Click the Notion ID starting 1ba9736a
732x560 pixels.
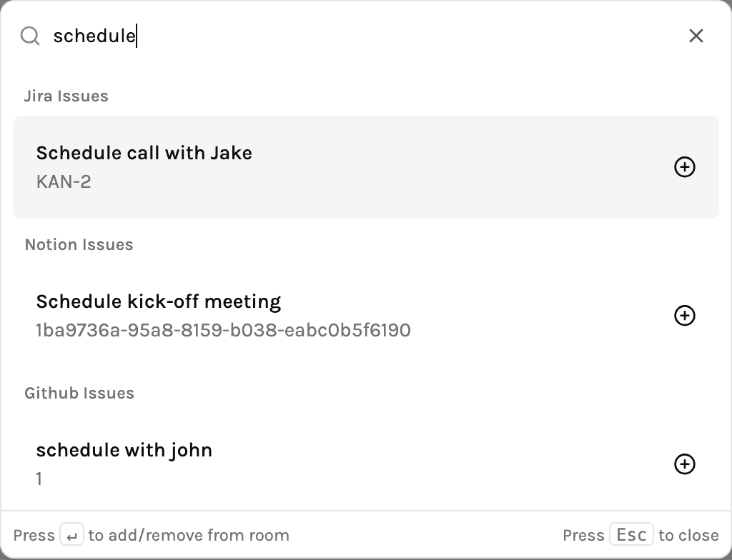click(224, 331)
